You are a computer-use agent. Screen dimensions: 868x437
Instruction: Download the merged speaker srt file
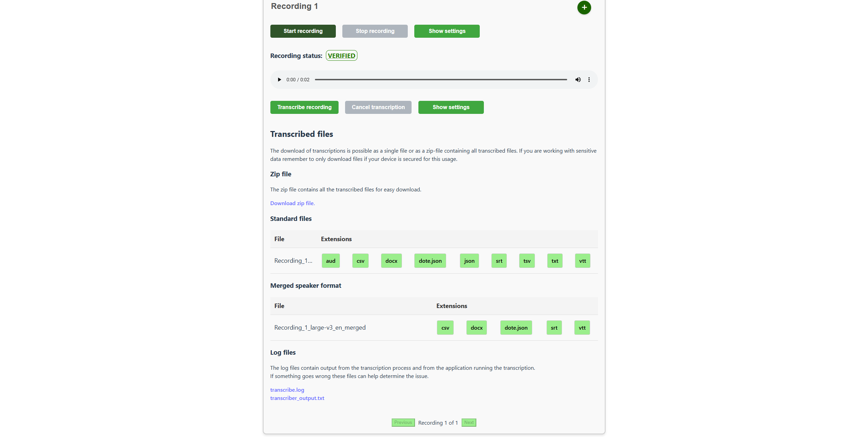[554, 328]
